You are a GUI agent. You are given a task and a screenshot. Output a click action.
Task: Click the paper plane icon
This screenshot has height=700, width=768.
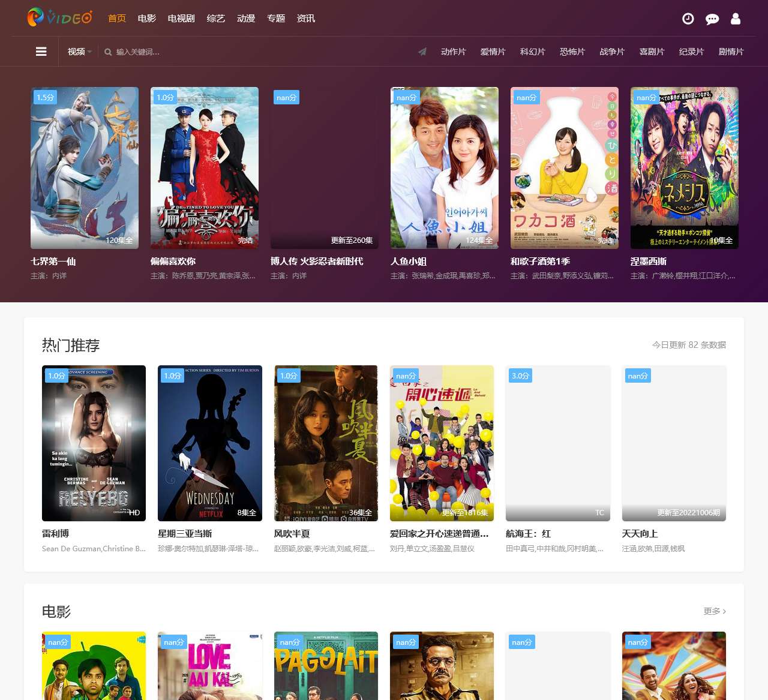tap(422, 52)
